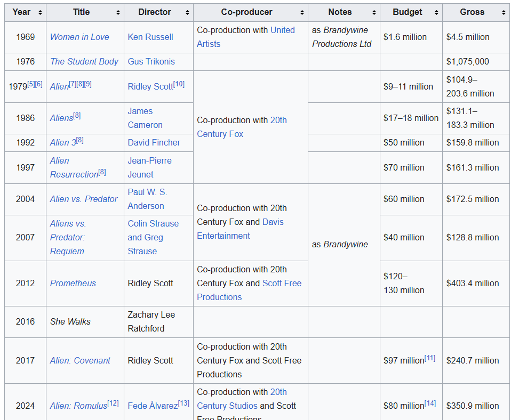Sort table by Title column arrows
This screenshot has width=519, height=420.
tap(118, 13)
